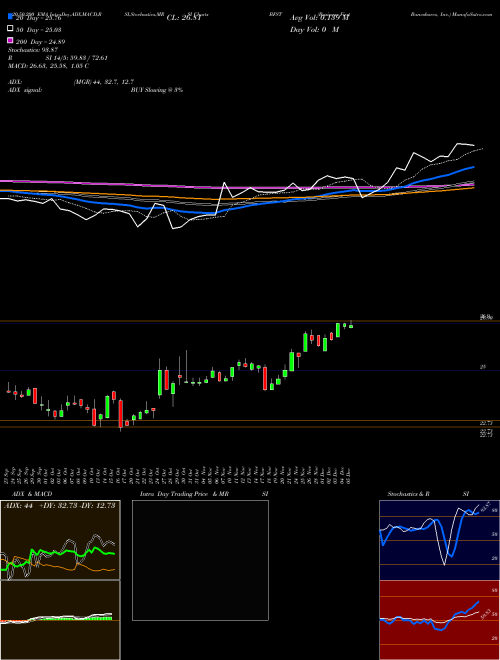Click the 'ADX & MACD' panel title
500x660 pixels.
[x=32, y=494]
